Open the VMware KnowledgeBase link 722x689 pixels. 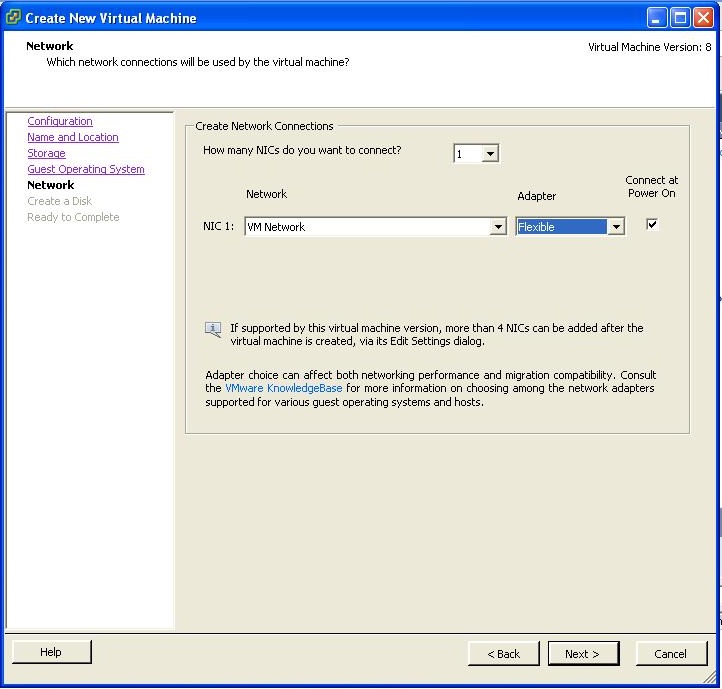point(283,388)
